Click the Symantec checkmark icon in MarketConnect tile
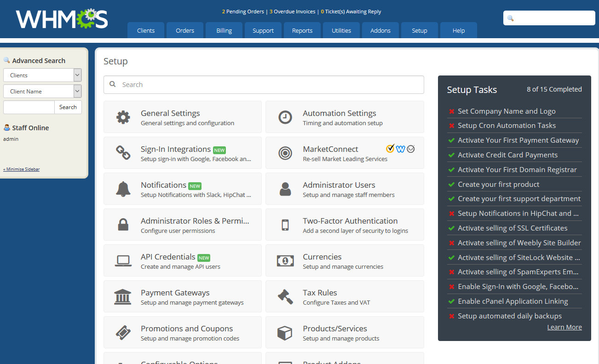 390,149
